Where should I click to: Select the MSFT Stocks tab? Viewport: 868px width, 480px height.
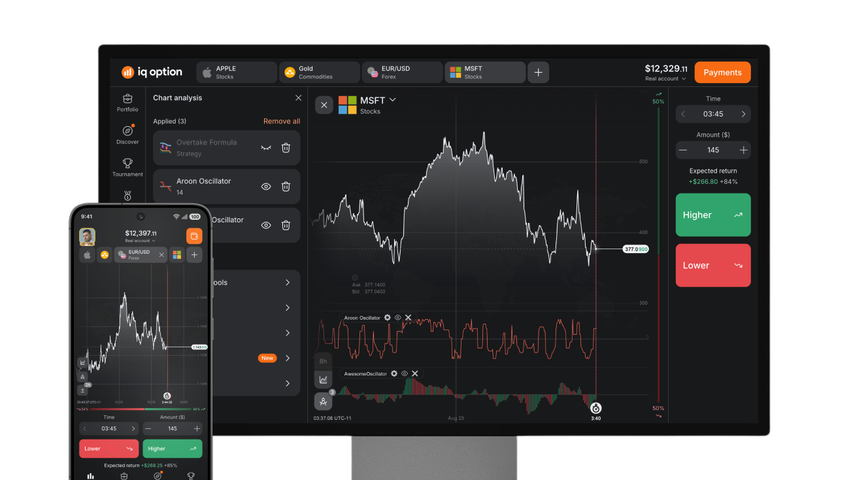coord(485,73)
